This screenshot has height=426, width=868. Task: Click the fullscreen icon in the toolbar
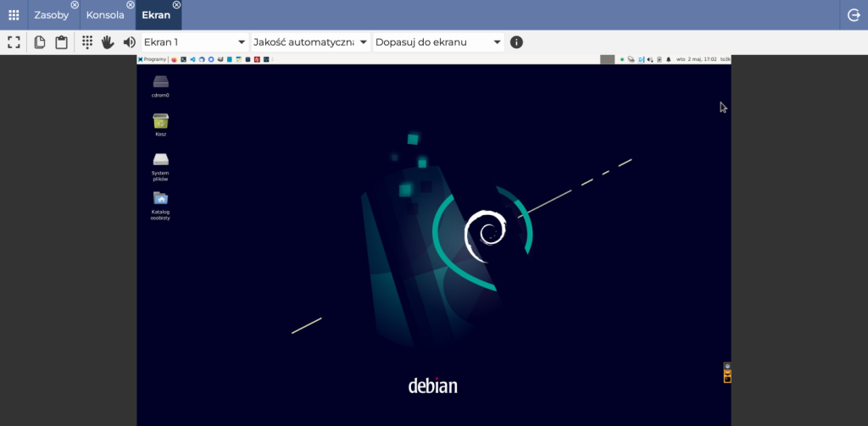(x=14, y=42)
